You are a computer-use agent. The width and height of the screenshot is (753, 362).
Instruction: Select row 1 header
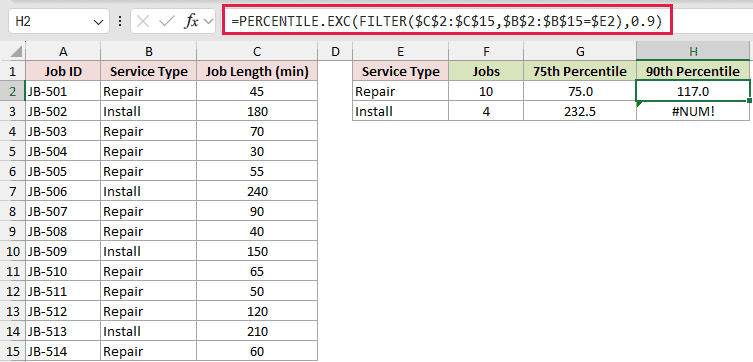point(12,72)
